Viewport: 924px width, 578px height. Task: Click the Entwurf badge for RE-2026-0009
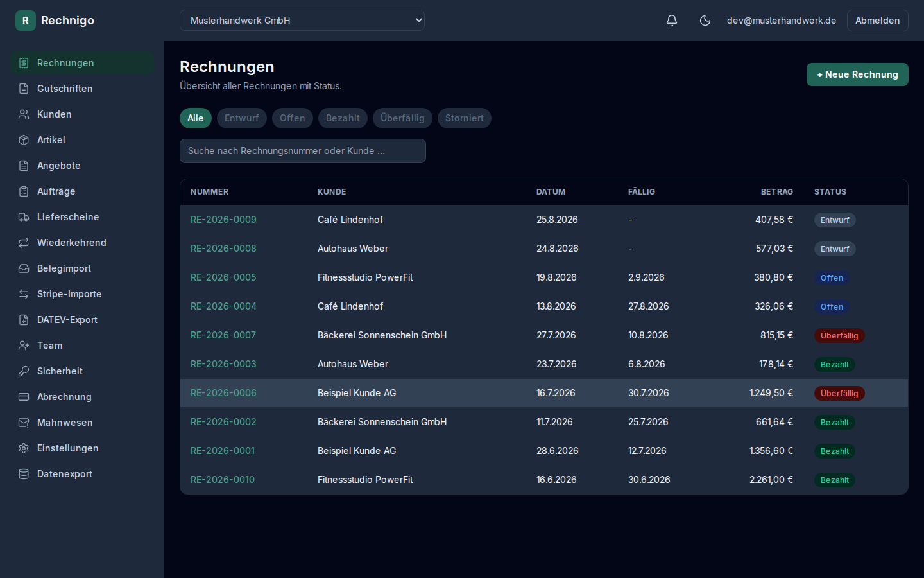click(835, 220)
